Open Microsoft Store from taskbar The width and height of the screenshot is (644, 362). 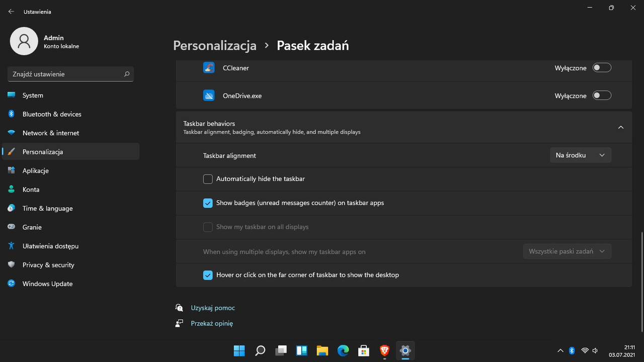tap(364, 350)
